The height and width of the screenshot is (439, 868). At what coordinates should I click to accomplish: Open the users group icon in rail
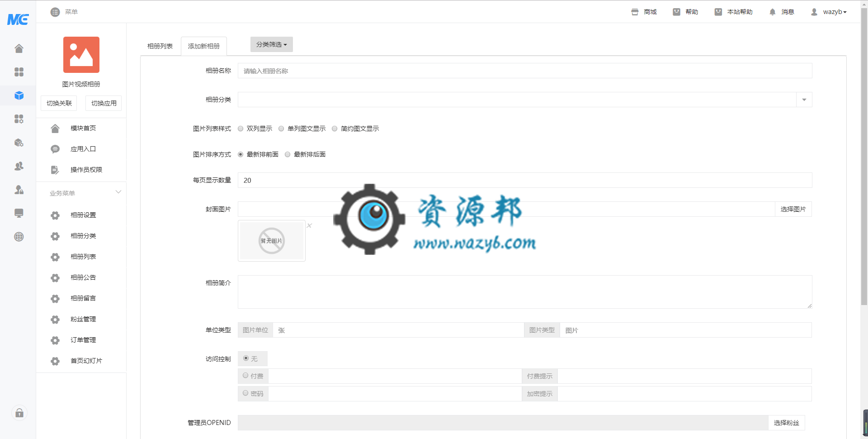coord(19,166)
